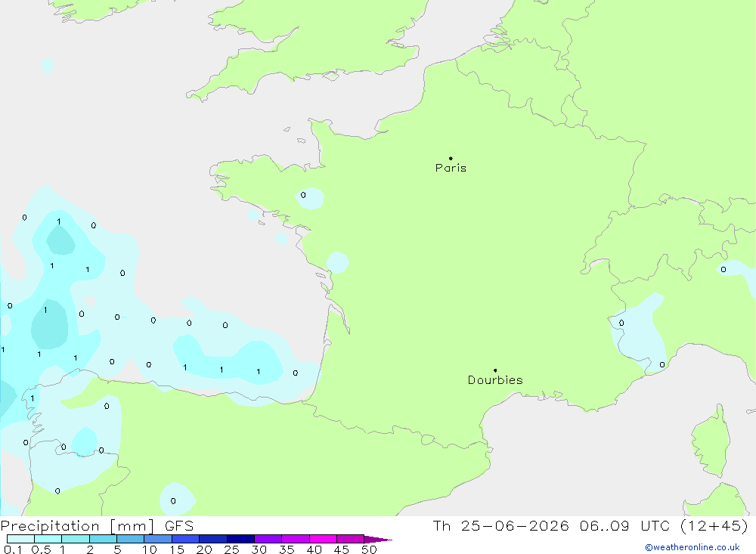Click the '(12+45)' forecast run text

click(714, 526)
